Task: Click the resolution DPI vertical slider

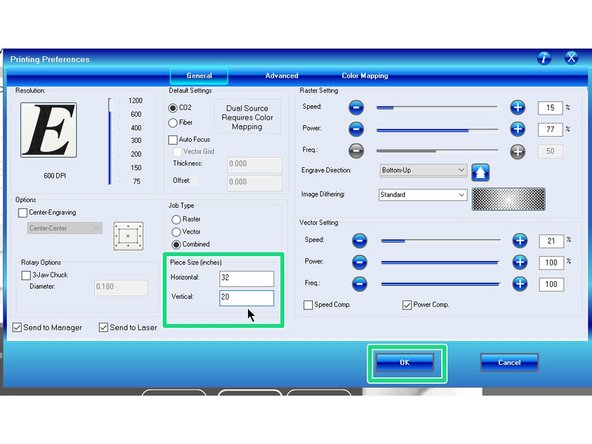Action: [x=110, y=142]
